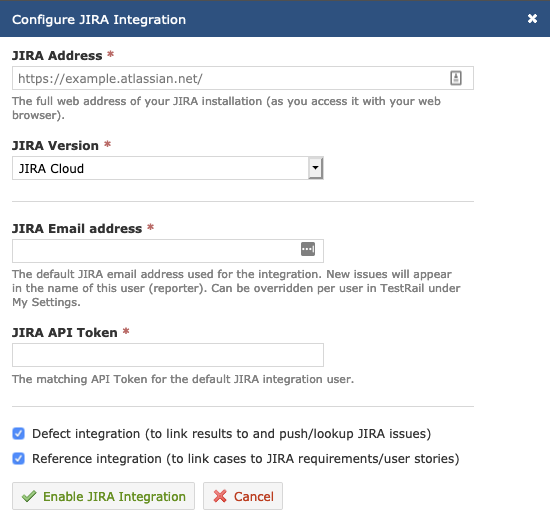This screenshot has height=522, width=550.
Task: Select the JIRA Email address label
Action: click(x=77, y=228)
